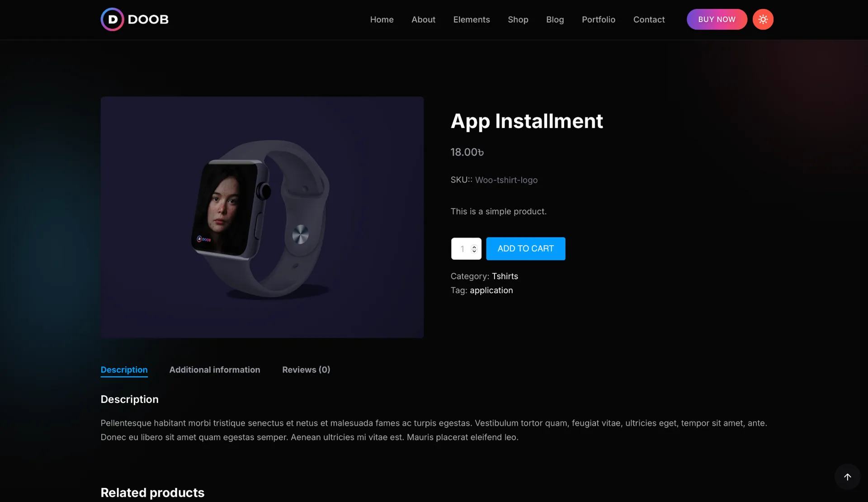Toggle light mode with sun icon
This screenshot has height=502, width=868.
tap(763, 19)
